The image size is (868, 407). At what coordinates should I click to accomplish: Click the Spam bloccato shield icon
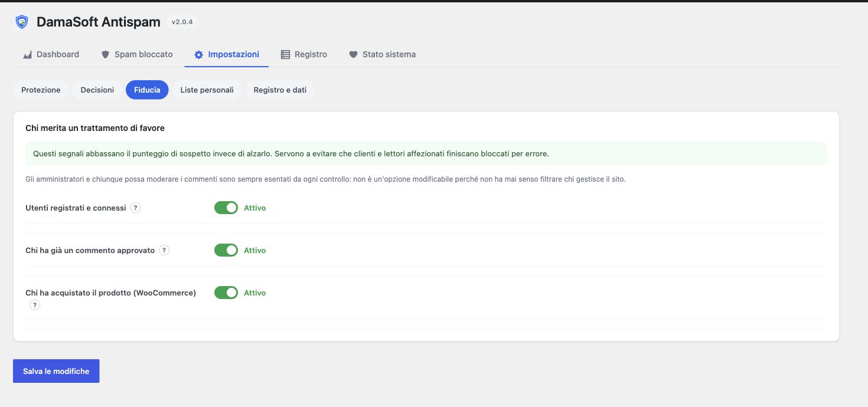pos(105,54)
